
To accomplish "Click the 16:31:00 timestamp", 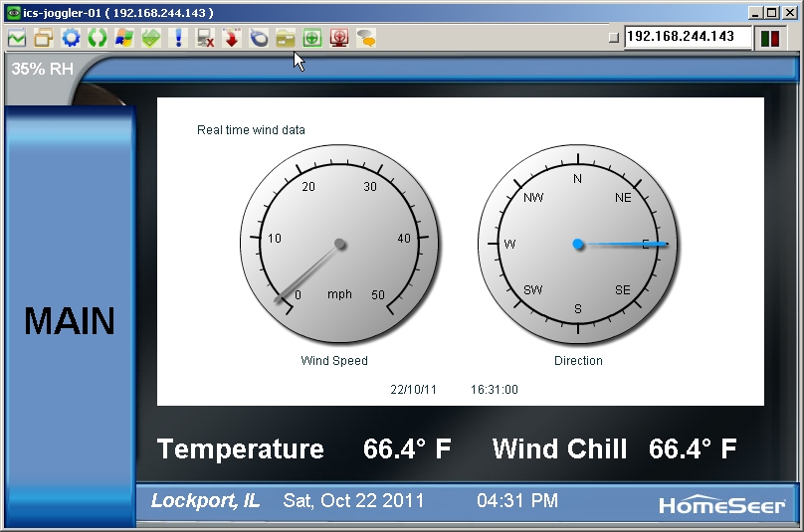I will 495,390.
